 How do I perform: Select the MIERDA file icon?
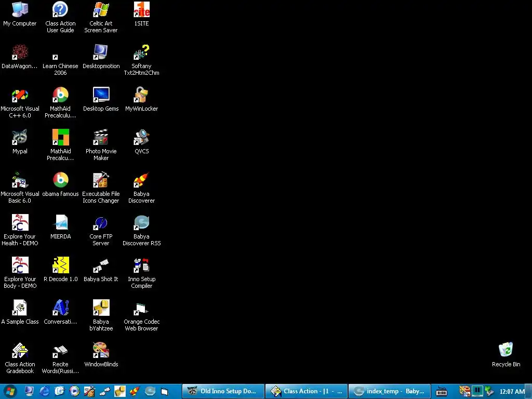[61, 227]
